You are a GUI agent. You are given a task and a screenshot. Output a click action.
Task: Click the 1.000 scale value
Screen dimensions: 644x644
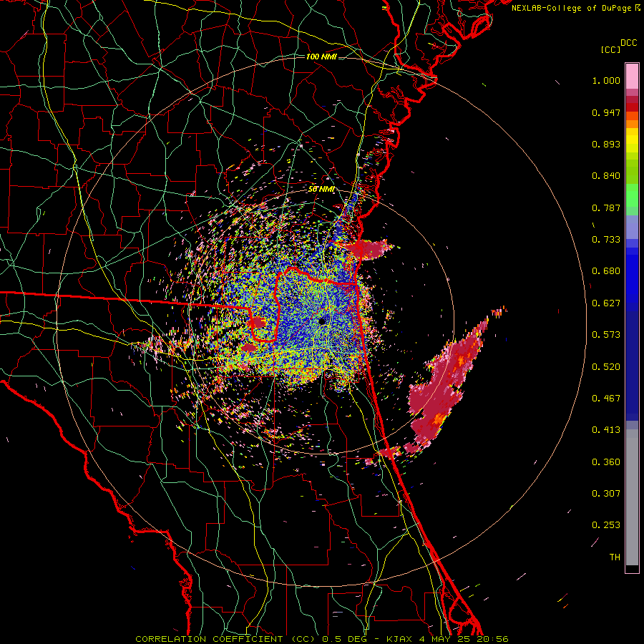(x=606, y=80)
